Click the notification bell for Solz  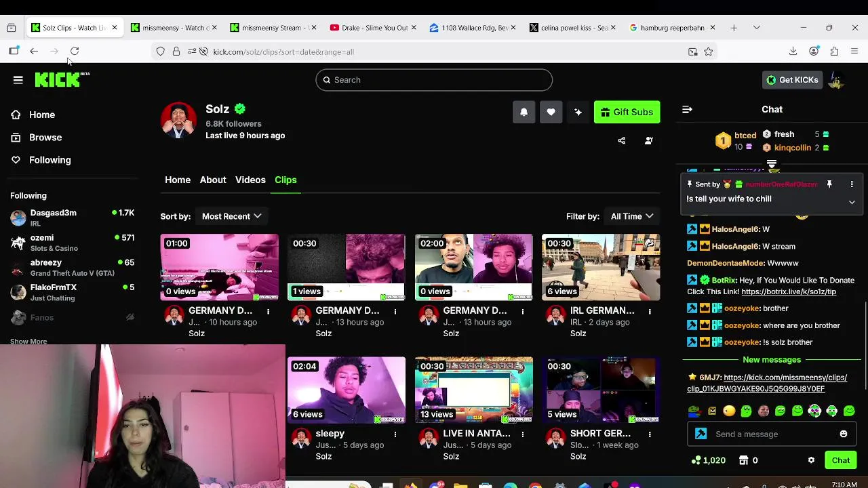click(x=524, y=113)
